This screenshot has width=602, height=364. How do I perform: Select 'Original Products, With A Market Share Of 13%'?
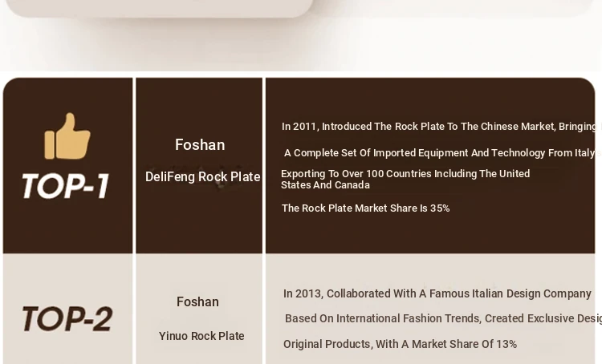pos(400,344)
